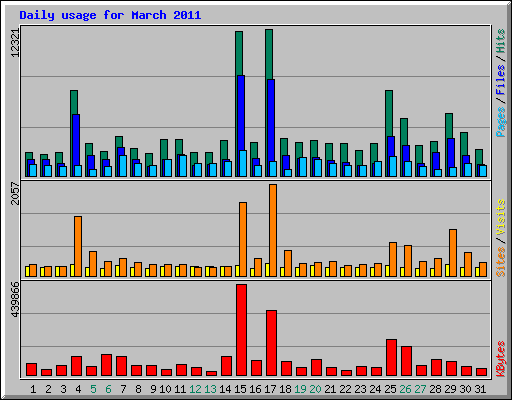Click the 'Daily usage for March 2011' title

click(110, 15)
